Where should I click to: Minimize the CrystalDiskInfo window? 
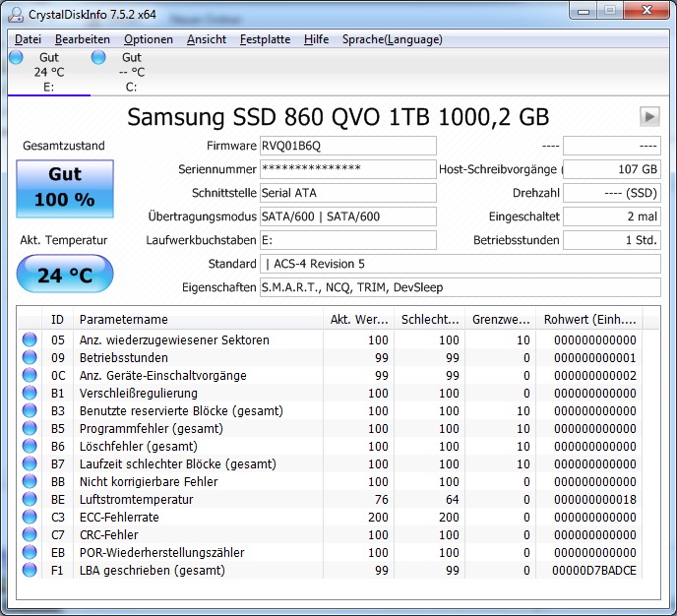pyautogui.click(x=584, y=11)
